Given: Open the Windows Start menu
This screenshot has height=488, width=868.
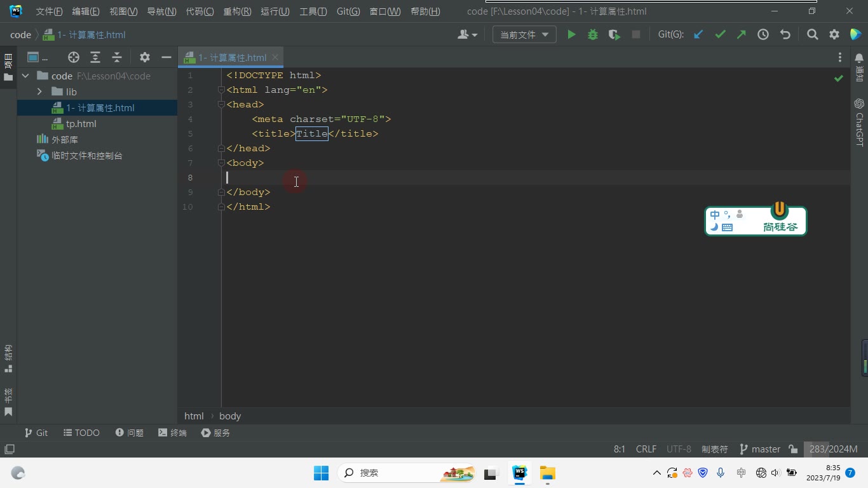Looking at the screenshot, I should tap(321, 473).
